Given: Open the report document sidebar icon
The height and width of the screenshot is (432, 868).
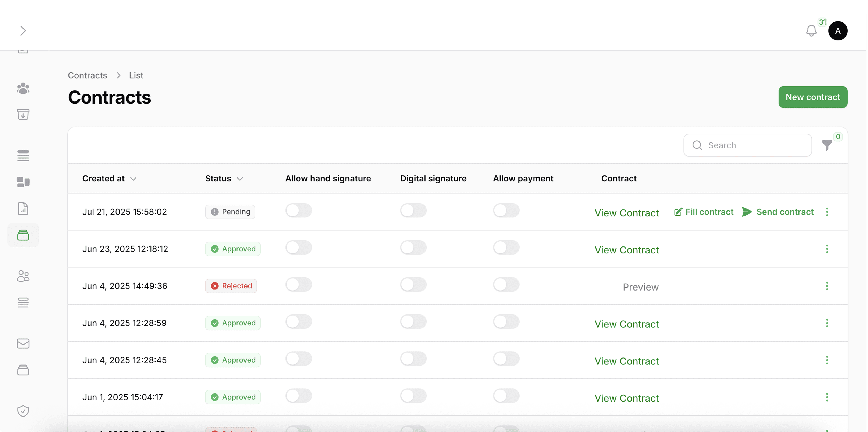Looking at the screenshot, I should tap(23, 208).
